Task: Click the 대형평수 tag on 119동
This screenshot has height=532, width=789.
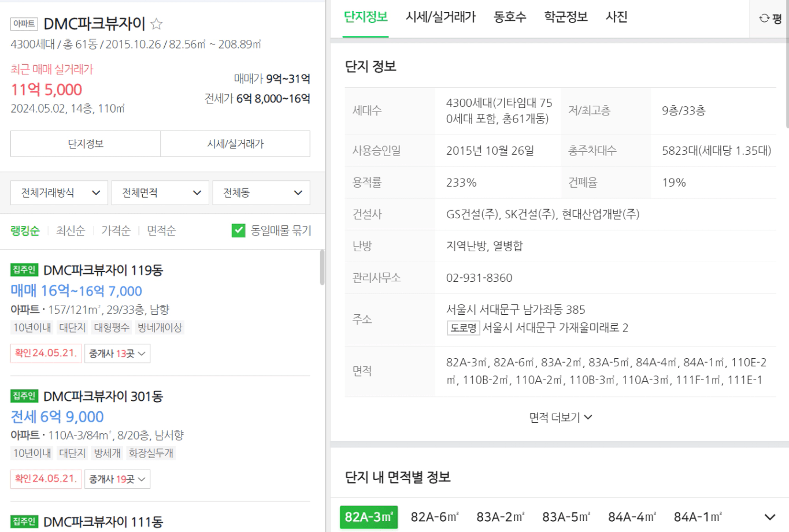Action: pos(112,328)
